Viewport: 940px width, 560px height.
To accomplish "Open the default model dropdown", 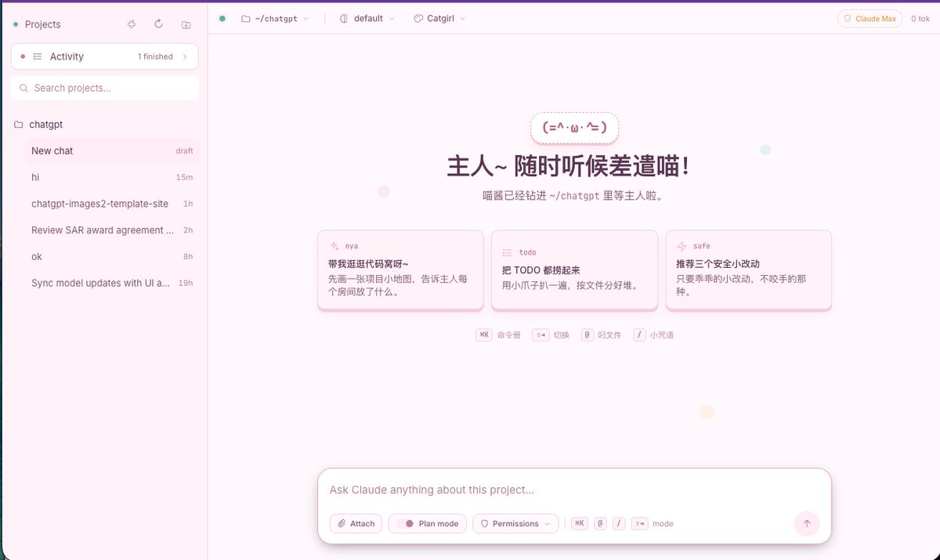I will coord(367,18).
